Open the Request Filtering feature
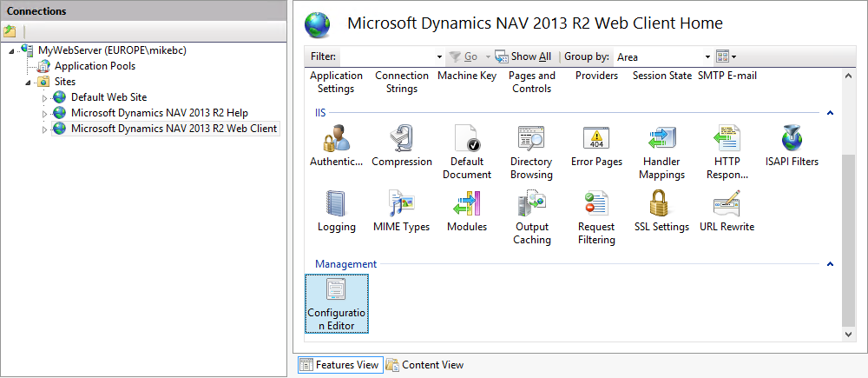Screen dimensions: 868x378 [596, 204]
